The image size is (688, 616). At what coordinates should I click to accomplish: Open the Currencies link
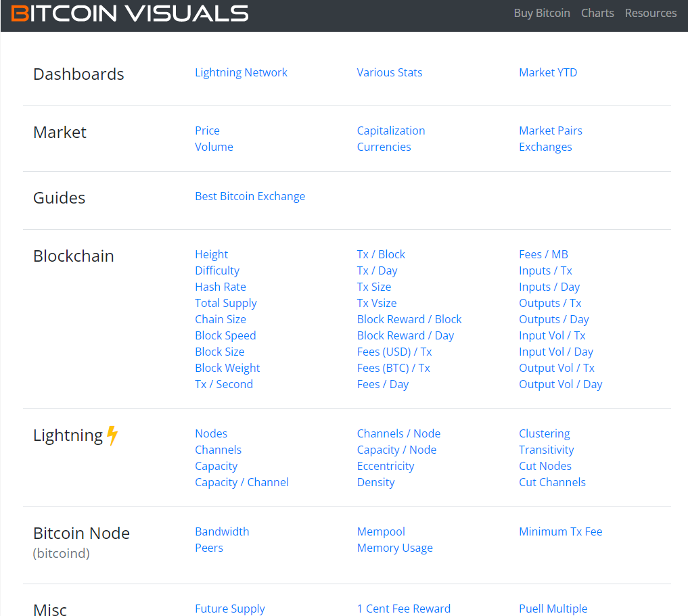[384, 147]
